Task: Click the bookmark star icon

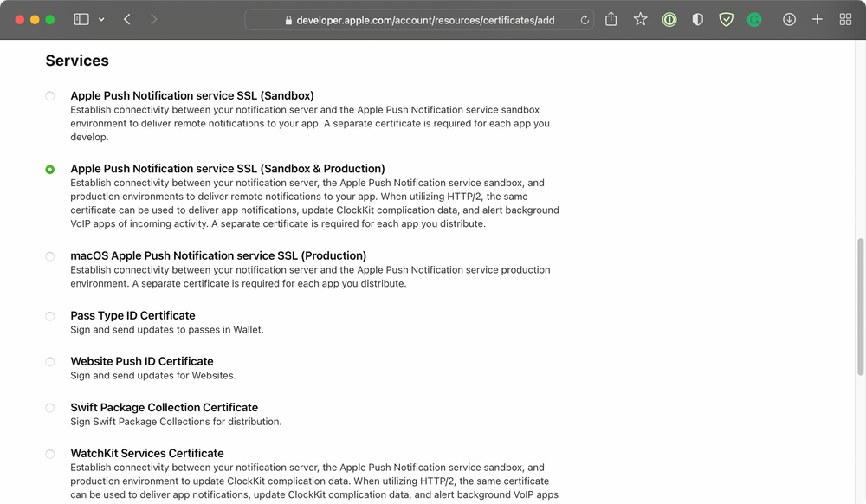Action: click(640, 19)
